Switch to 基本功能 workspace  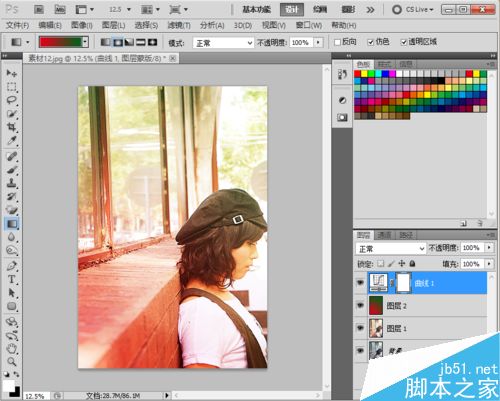click(x=257, y=10)
